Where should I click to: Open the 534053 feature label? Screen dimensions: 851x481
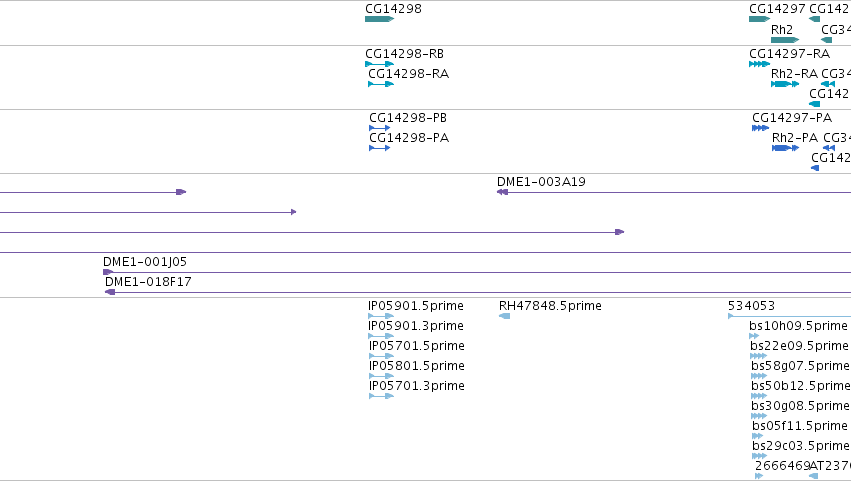tap(751, 306)
